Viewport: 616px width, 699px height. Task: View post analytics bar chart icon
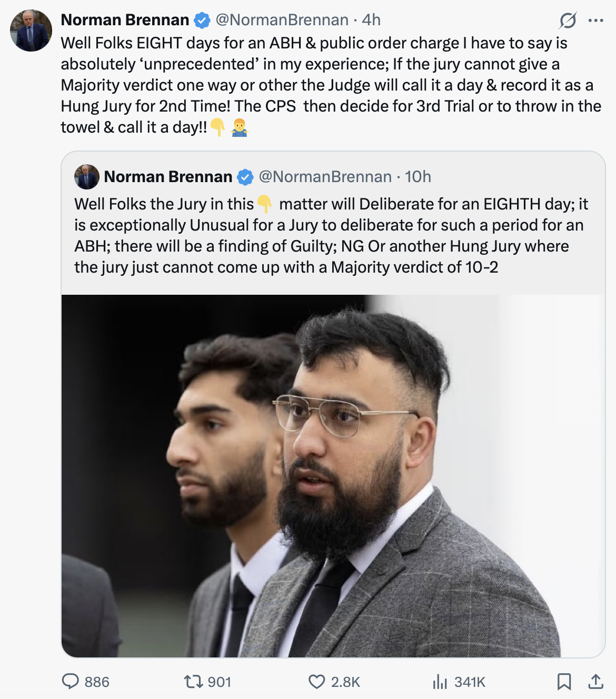[x=440, y=682]
